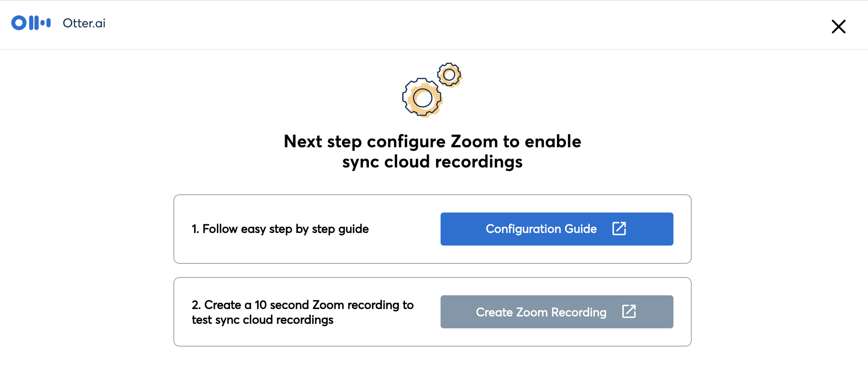Click the Otter.ai brand name text
Image resolution: width=868 pixels, height=372 pixels.
[84, 23]
